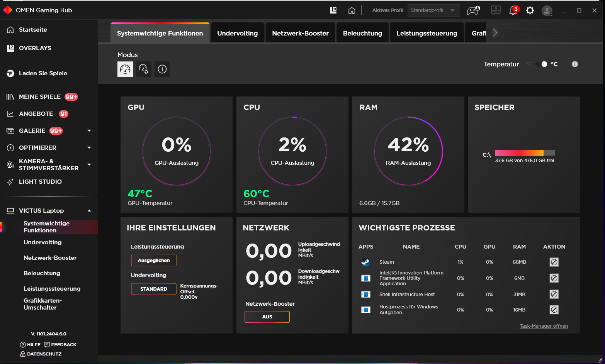Switch to the Beleuchtung tab
The height and width of the screenshot is (364, 605).
(x=362, y=33)
